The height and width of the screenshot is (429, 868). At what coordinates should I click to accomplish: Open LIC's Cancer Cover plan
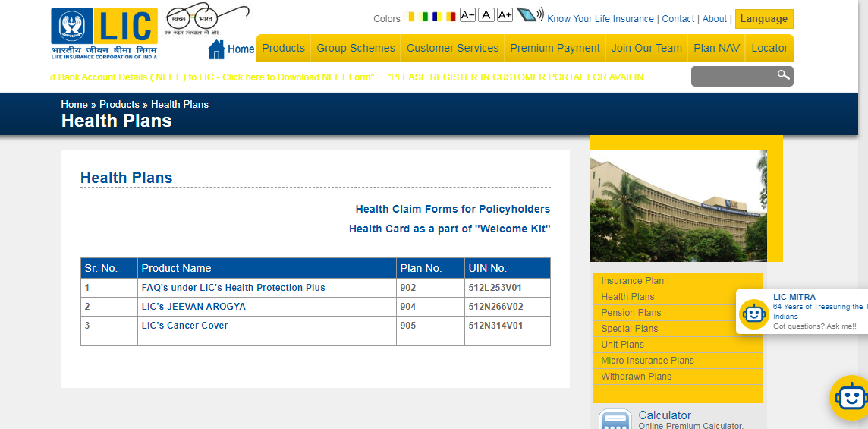[185, 325]
